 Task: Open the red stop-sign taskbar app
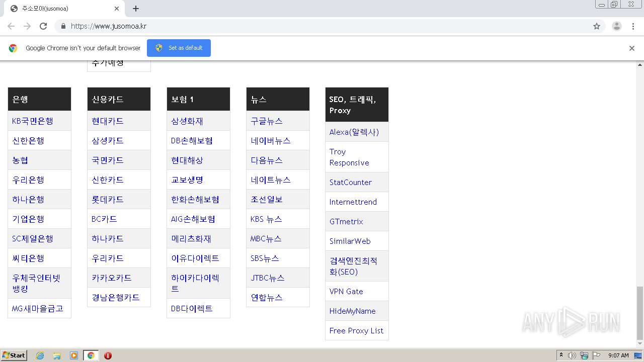108,355
